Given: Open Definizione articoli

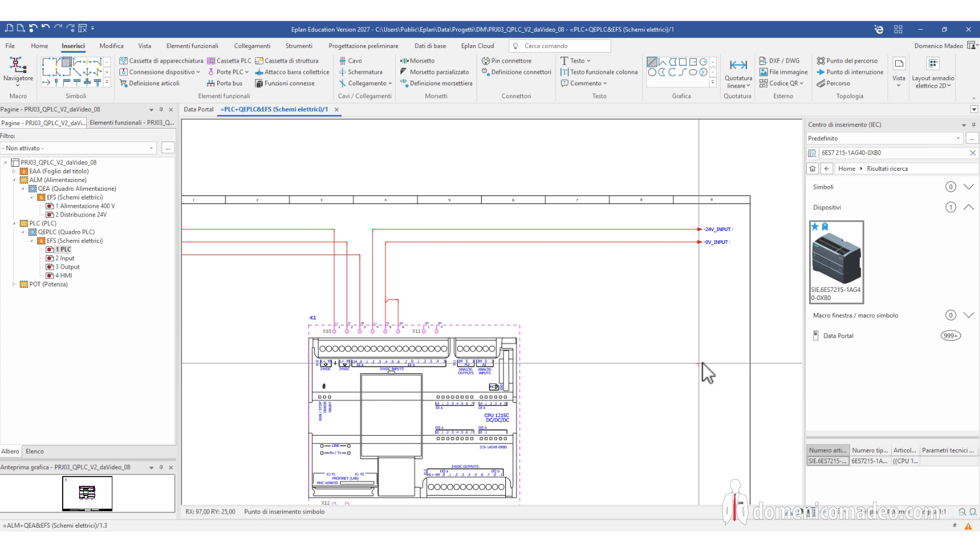Looking at the screenshot, I should pyautogui.click(x=149, y=84).
